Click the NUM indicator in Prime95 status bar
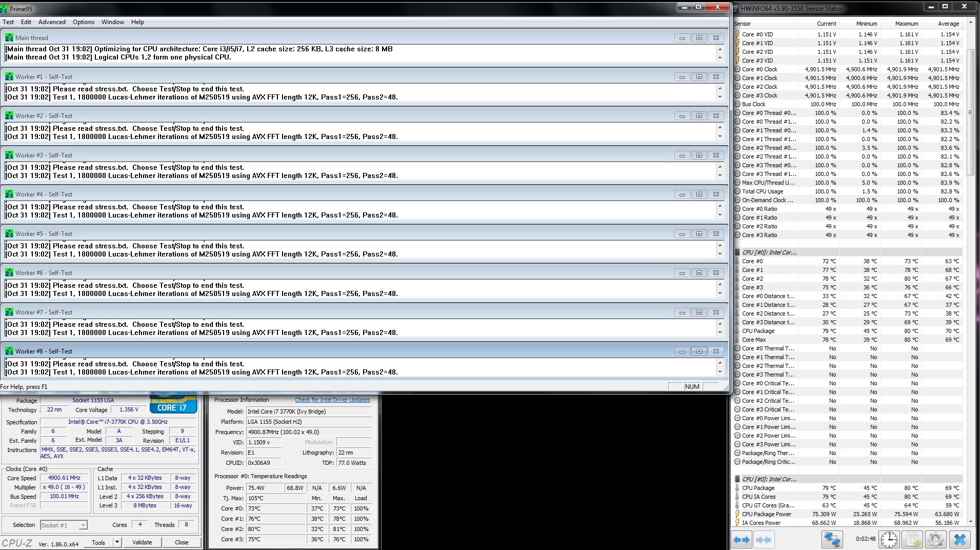The image size is (980, 550). [x=692, y=387]
